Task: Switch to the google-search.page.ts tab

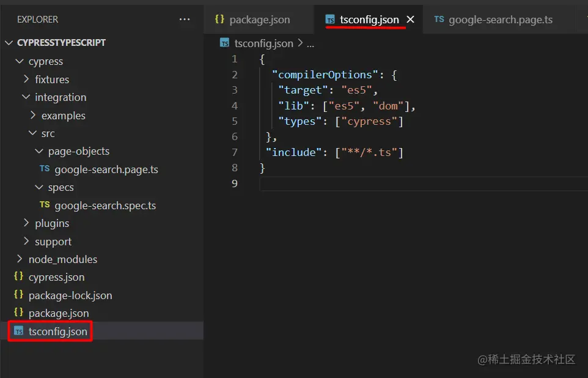Action: tap(501, 19)
